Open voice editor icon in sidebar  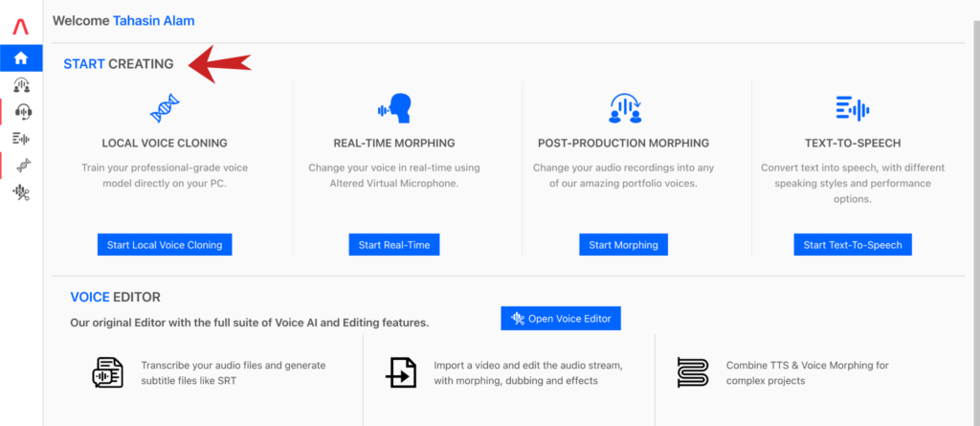click(22, 192)
